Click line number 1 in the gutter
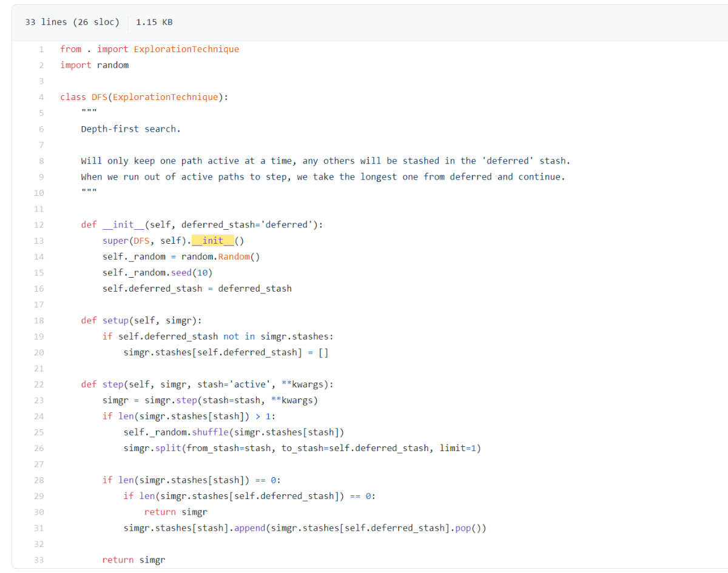728x573 pixels. 41,49
